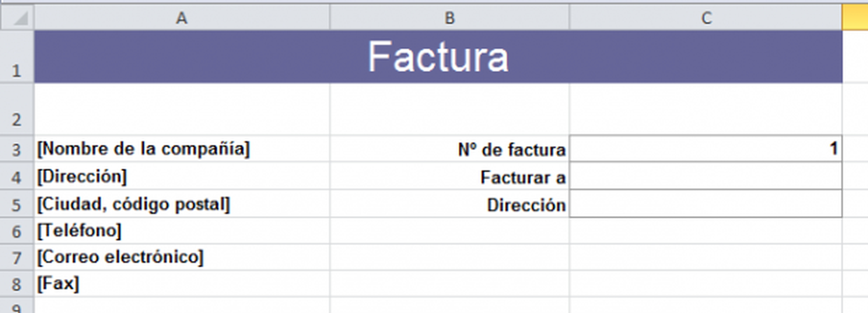Click the empty field beside Facturar a
Image resolution: width=868 pixels, height=313 pixels.
pos(705,176)
